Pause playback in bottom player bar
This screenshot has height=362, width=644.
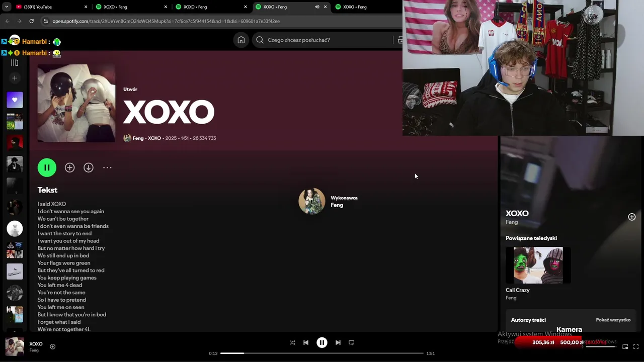tap(322, 342)
